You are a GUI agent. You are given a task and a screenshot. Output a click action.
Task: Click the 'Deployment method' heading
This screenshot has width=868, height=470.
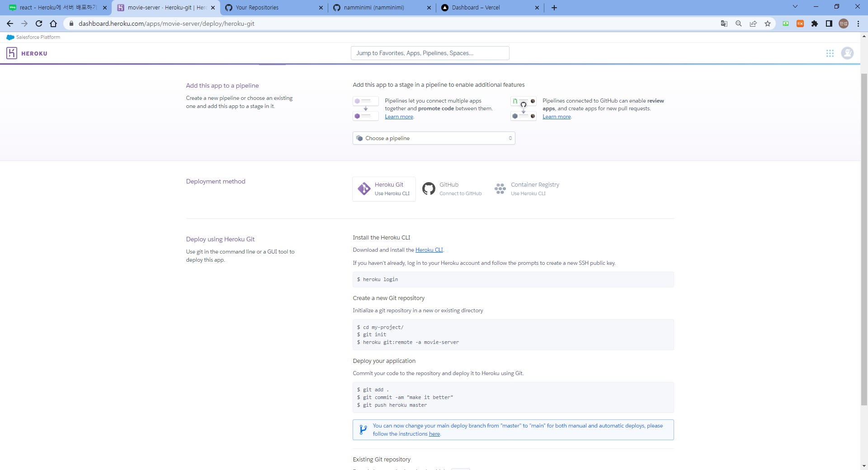tap(216, 181)
